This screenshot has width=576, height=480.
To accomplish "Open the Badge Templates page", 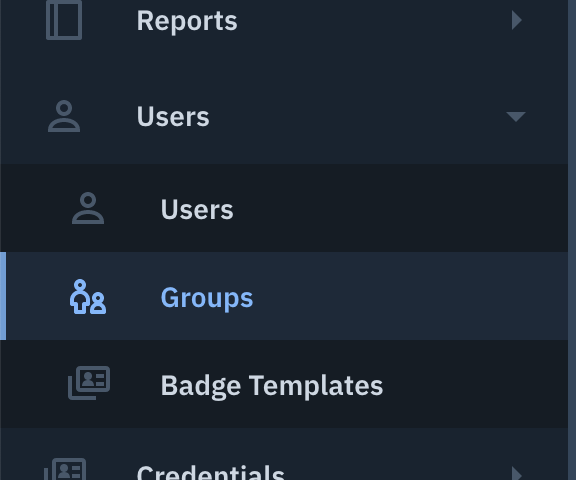I will click(x=272, y=386).
